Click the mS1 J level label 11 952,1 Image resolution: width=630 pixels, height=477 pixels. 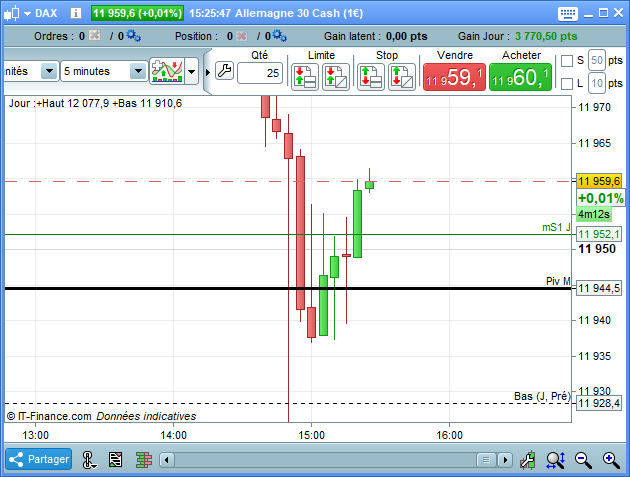point(599,234)
